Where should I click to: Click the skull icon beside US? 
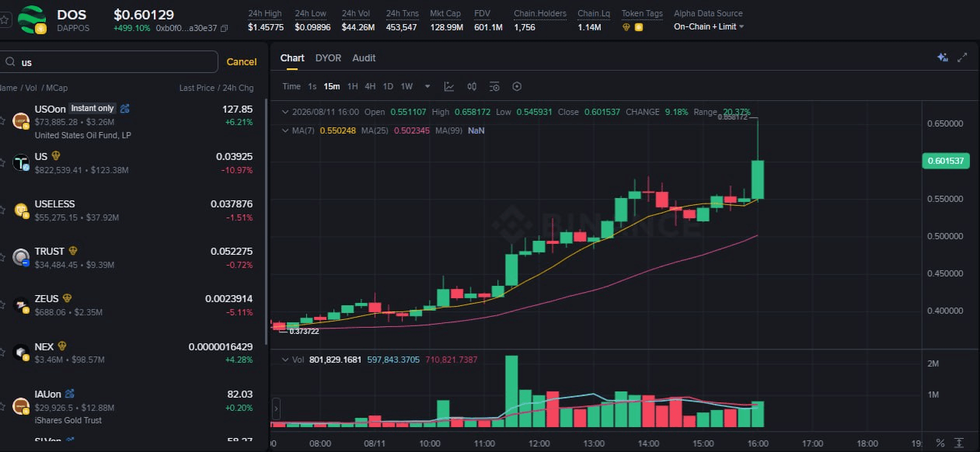click(55, 156)
